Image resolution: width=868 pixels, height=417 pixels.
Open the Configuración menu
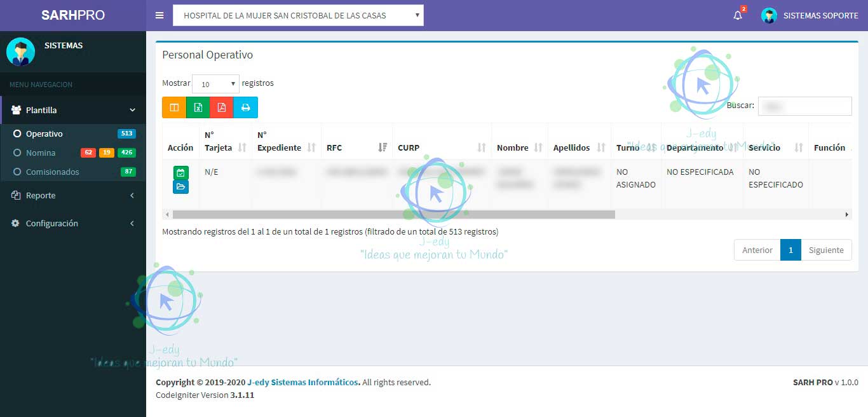[x=51, y=223]
